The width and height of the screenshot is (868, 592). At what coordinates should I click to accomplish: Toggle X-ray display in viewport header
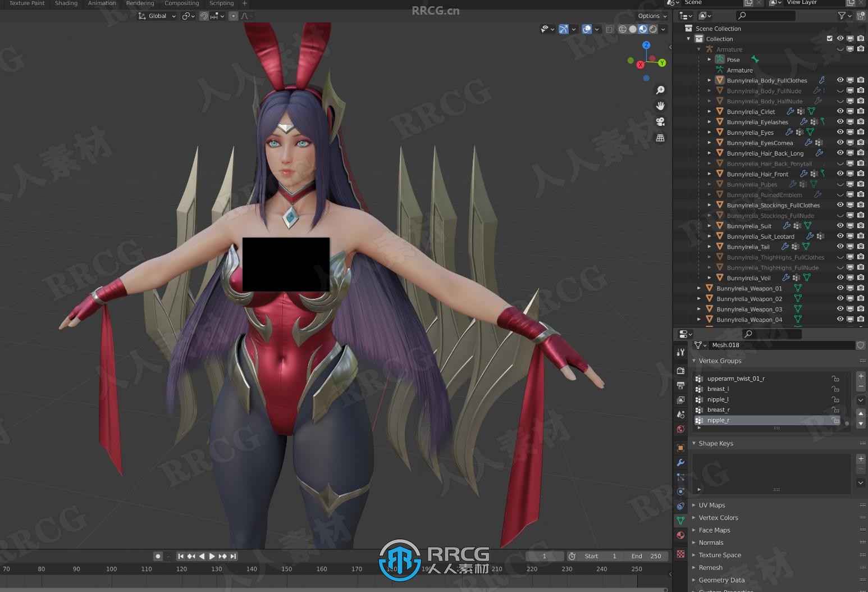coord(610,29)
